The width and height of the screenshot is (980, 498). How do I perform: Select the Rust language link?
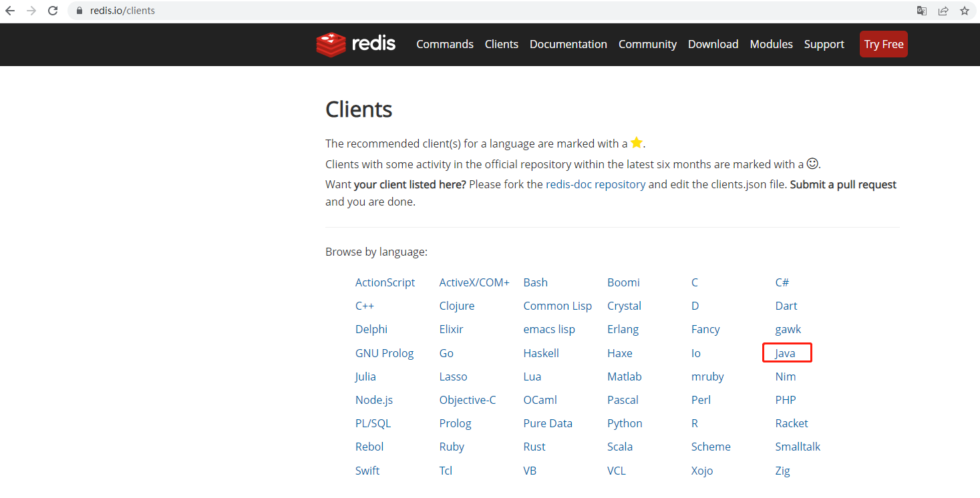point(534,447)
